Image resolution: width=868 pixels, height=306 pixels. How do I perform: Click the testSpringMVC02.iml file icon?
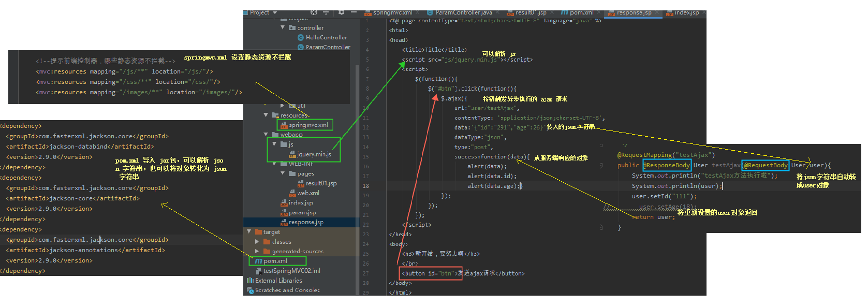(258, 271)
